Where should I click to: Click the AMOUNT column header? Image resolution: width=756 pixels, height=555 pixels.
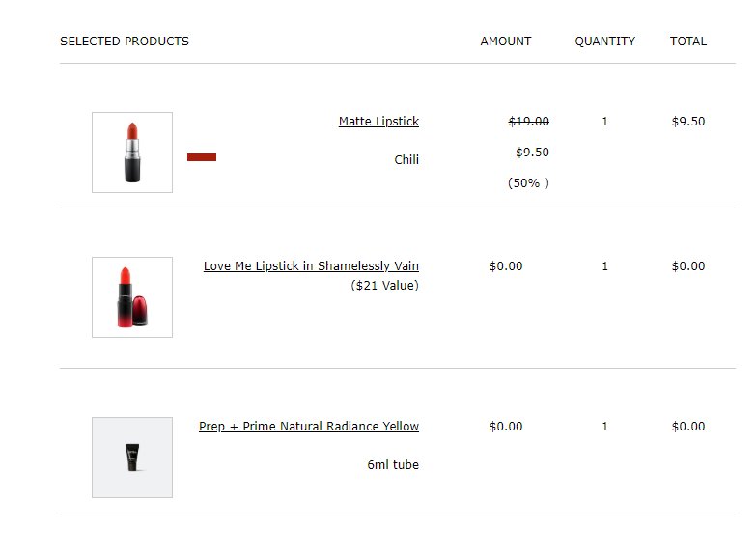[506, 42]
